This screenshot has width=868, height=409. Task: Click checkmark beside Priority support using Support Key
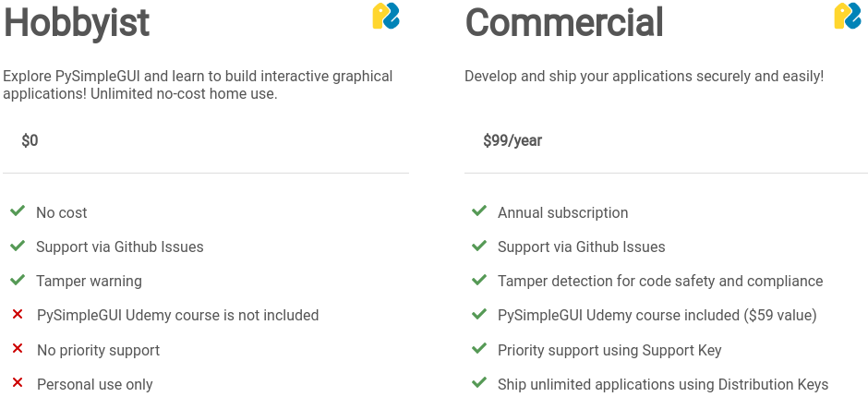479,349
